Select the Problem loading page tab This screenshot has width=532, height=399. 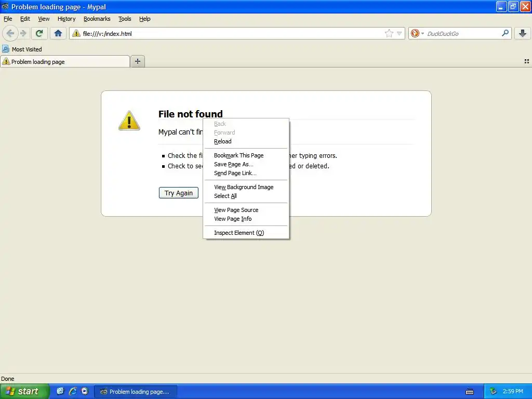(x=65, y=62)
